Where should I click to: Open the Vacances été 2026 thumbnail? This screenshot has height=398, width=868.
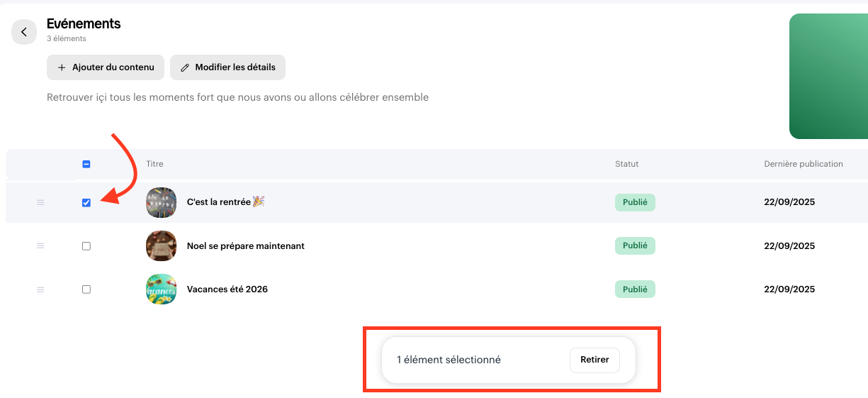pos(161,289)
